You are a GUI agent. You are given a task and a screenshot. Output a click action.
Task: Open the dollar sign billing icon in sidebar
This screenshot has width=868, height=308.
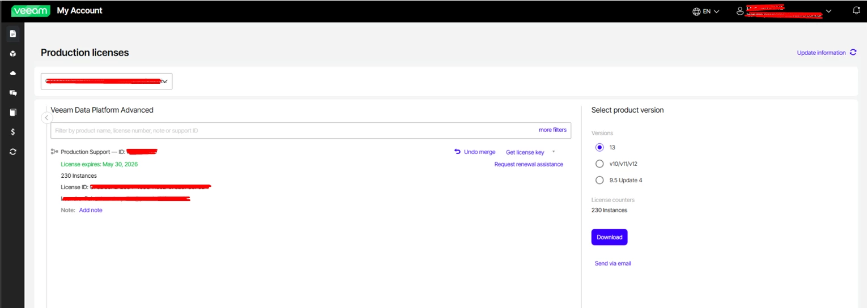click(x=12, y=132)
